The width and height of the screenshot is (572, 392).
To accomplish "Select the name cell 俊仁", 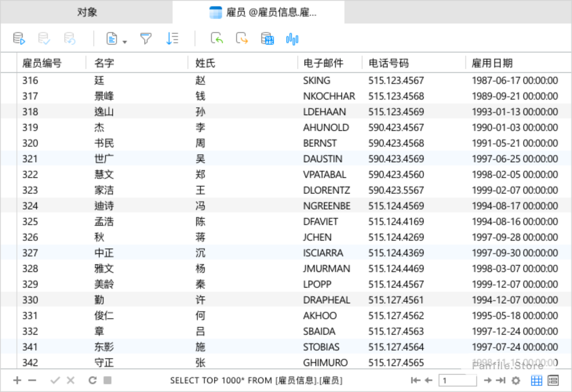I will point(104,316).
